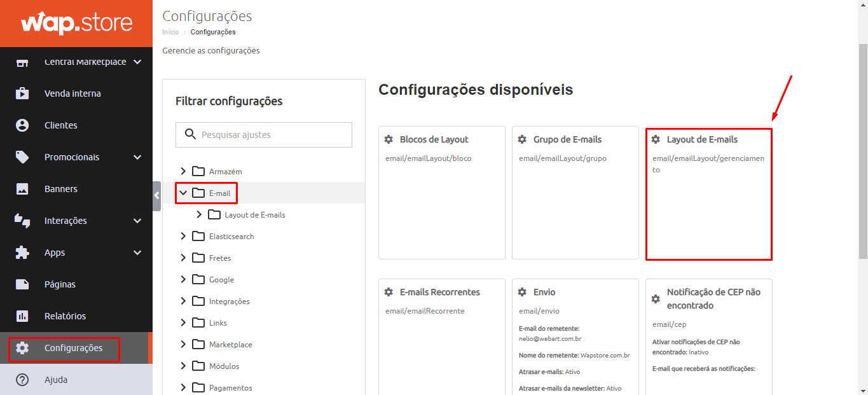868x395 pixels.
Task: Click the Elasticsearch folder icon
Action: [198, 236]
